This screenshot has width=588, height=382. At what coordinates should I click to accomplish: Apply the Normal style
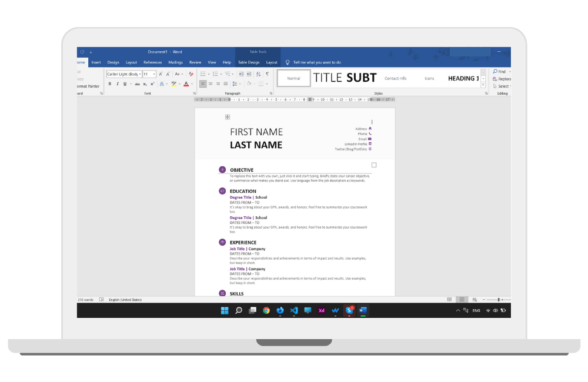pos(293,78)
